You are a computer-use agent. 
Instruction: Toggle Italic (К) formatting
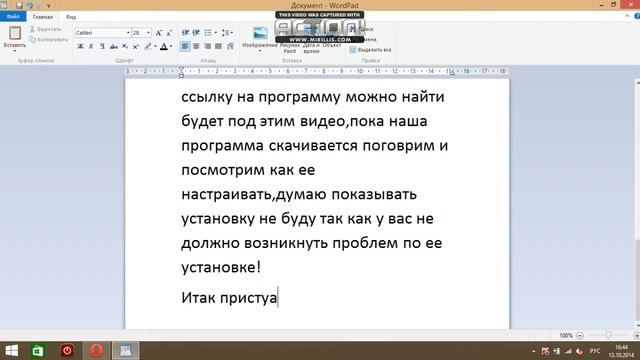click(x=91, y=47)
